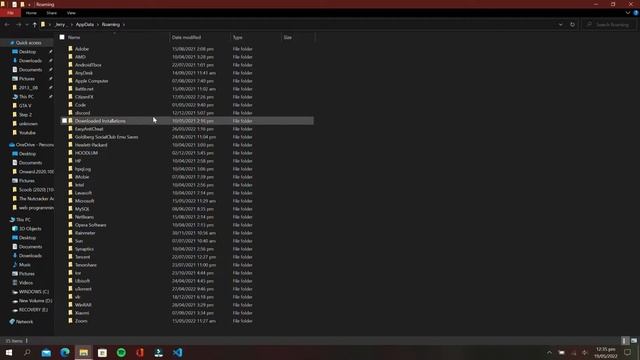Select New Volume (D:) drive
The width and height of the screenshot is (640, 360).
click(x=36, y=301)
